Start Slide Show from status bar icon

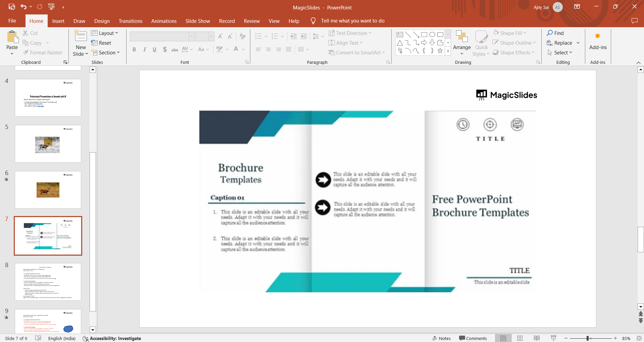[553, 338]
